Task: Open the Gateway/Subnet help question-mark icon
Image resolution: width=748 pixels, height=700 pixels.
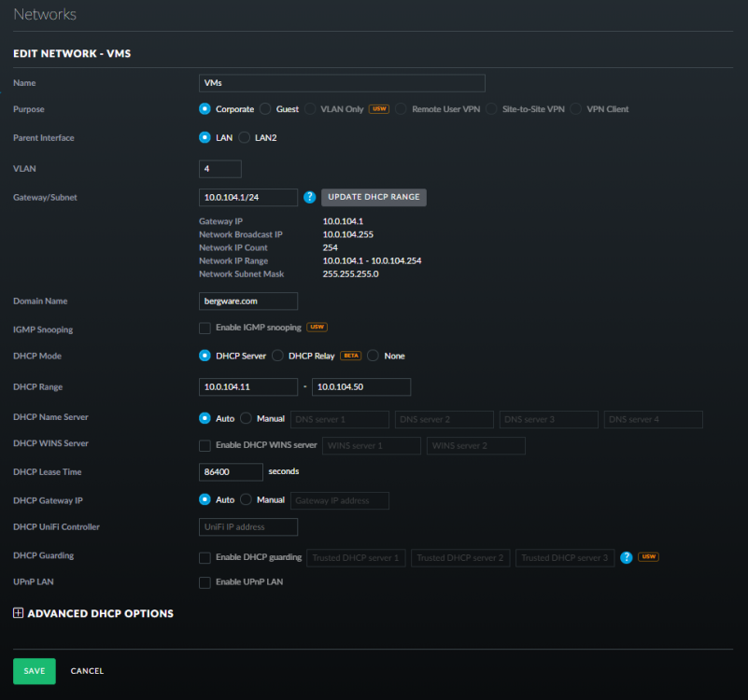Action: pos(310,197)
